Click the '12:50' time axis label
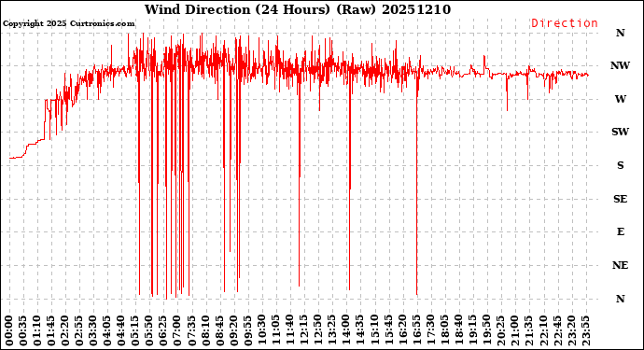The width and height of the screenshot is (644, 350). (x=318, y=330)
